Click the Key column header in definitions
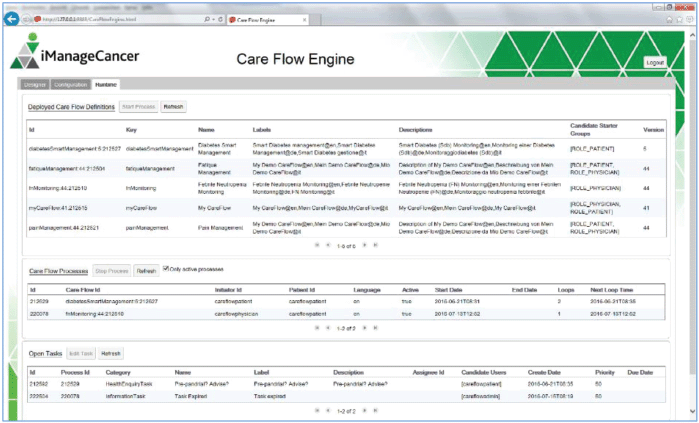Image resolution: width=699 pixels, height=423 pixels. [x=131, y=130]
